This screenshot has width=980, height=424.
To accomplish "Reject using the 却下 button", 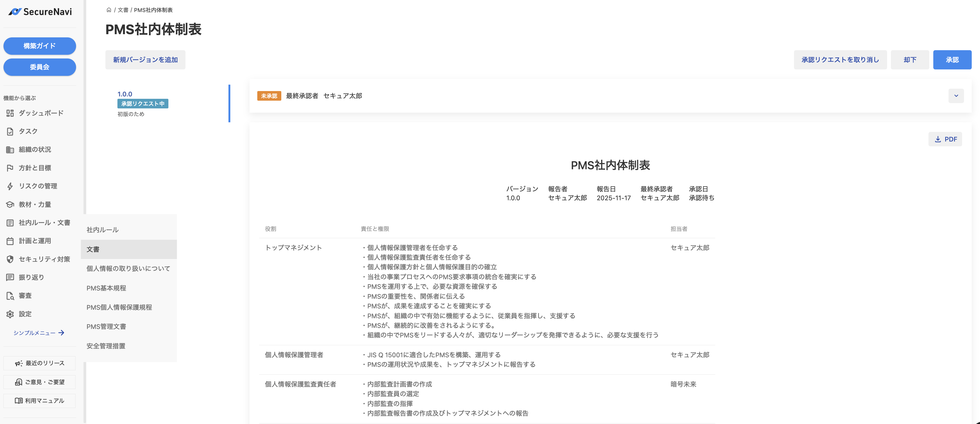I will pos(910,59).
